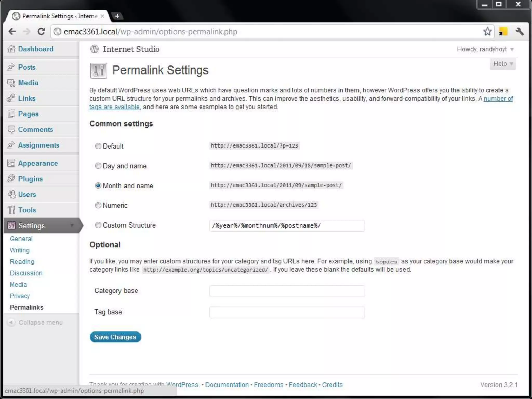Viewport: 532px width, 399px height.
Task: Click the Dashboard home icon
Action: tap(11, 49)
